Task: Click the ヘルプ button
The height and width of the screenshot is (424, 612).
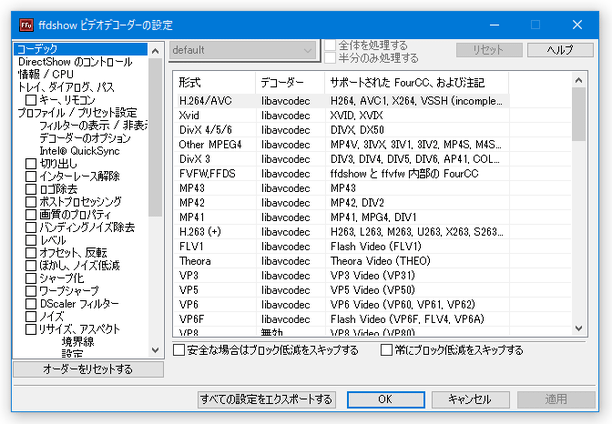Action: 560,50
